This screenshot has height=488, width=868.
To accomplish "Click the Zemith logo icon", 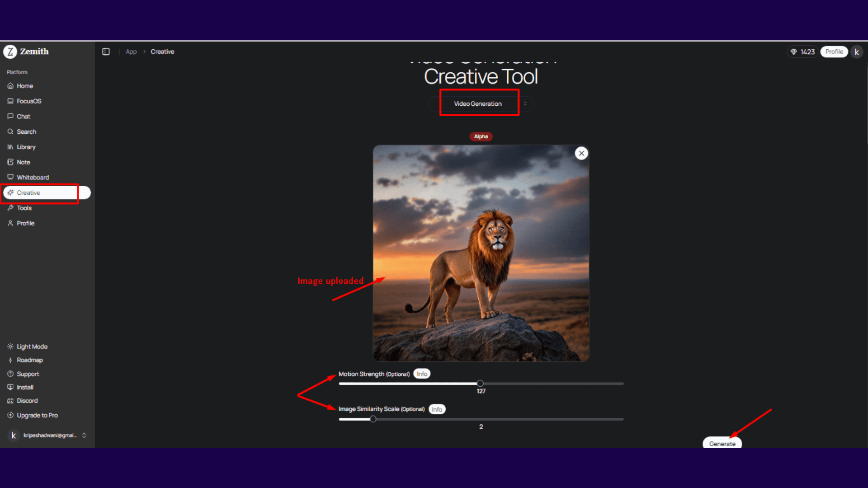I will click(10, 52).
